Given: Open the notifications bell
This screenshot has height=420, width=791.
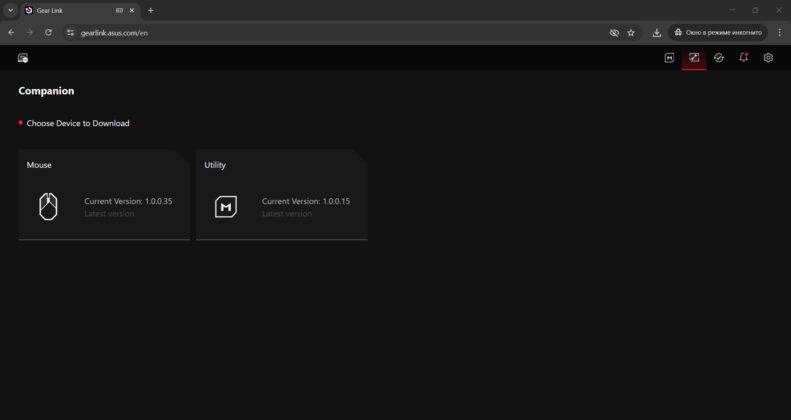Looking at the screenshot, I should [x=744, y=57].
